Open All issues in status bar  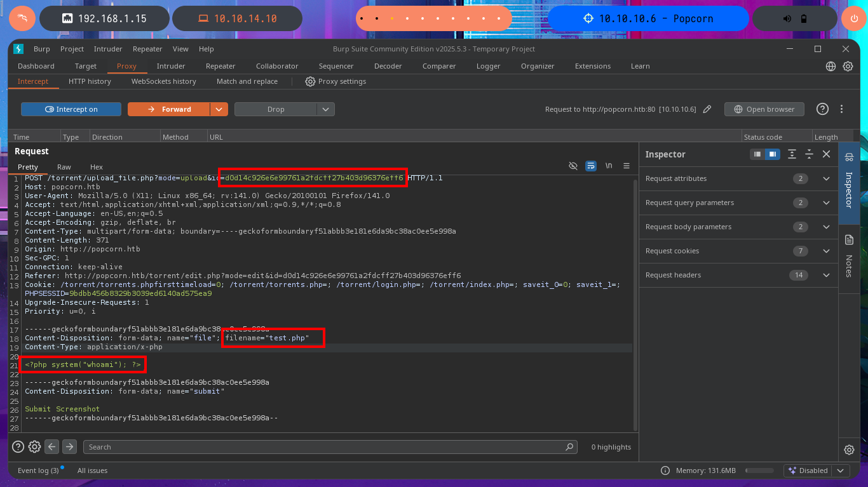[x=92, y=470]
